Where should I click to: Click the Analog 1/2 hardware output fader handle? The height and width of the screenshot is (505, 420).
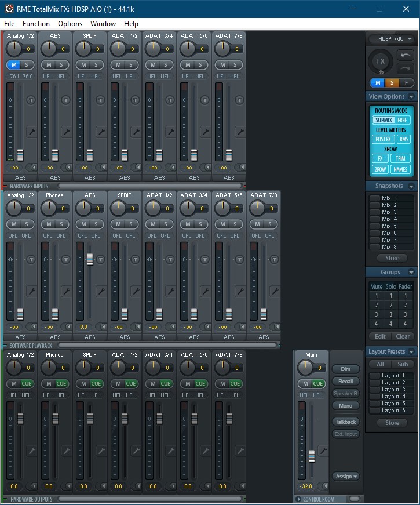tap(20, 419)
